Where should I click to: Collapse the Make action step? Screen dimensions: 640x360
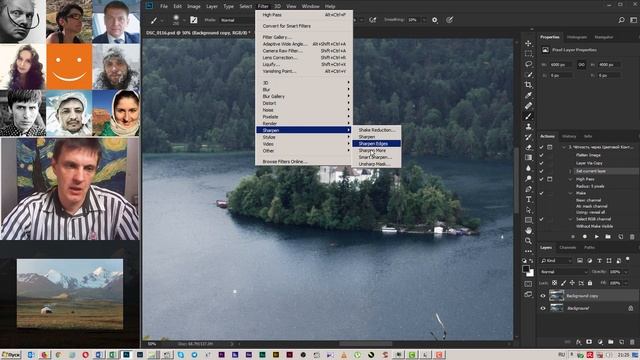pyautogui.click(x=571, y=193)
